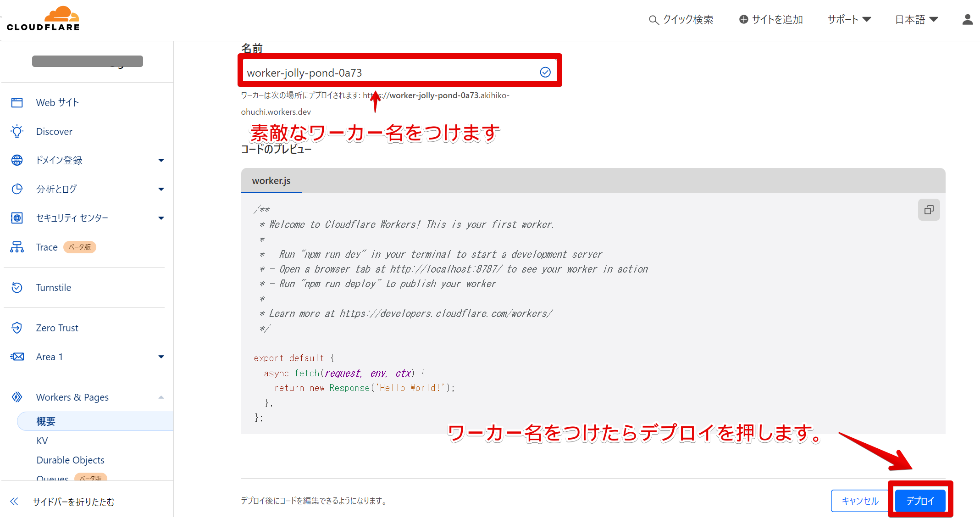Open セキュリティセンター from its sidebar icon
This screenshot has width=980, height=519.
tap(17, 218)
